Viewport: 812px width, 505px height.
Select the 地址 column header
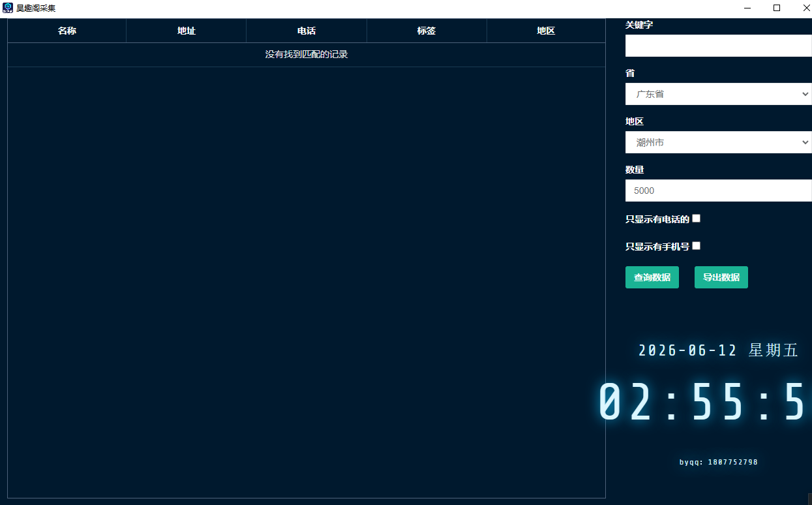click(187, 31)
